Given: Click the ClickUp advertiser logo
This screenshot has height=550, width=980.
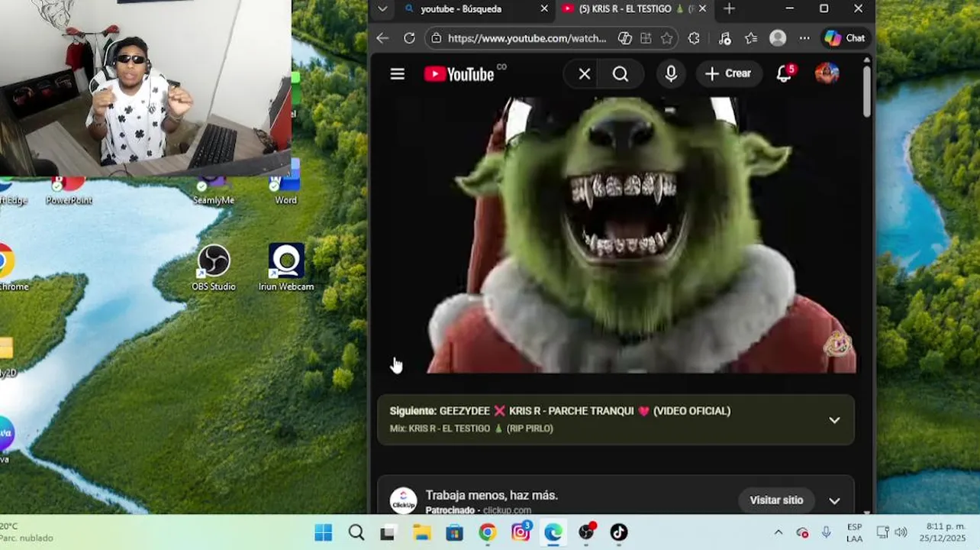Looking at the screenshot, I should [404, 501].
